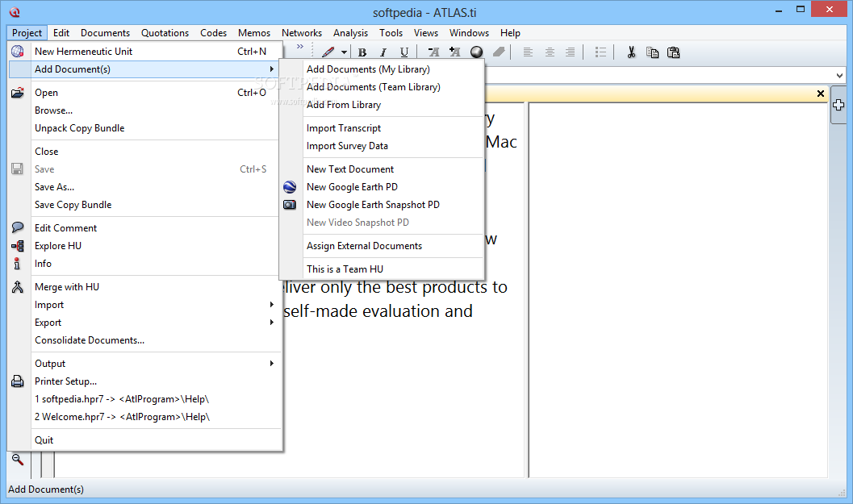Toggle underline formatting
The width and height of the screenshot is (853, 504).
tap(404, 52)
